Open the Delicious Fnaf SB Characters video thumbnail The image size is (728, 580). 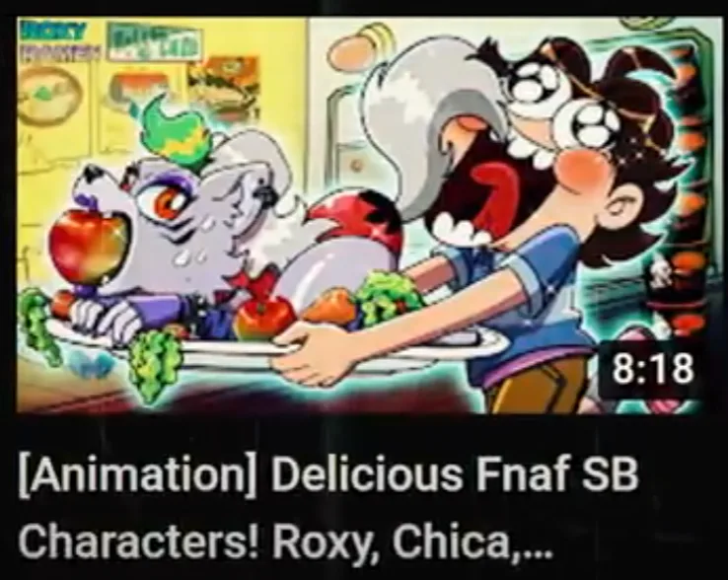364,214
